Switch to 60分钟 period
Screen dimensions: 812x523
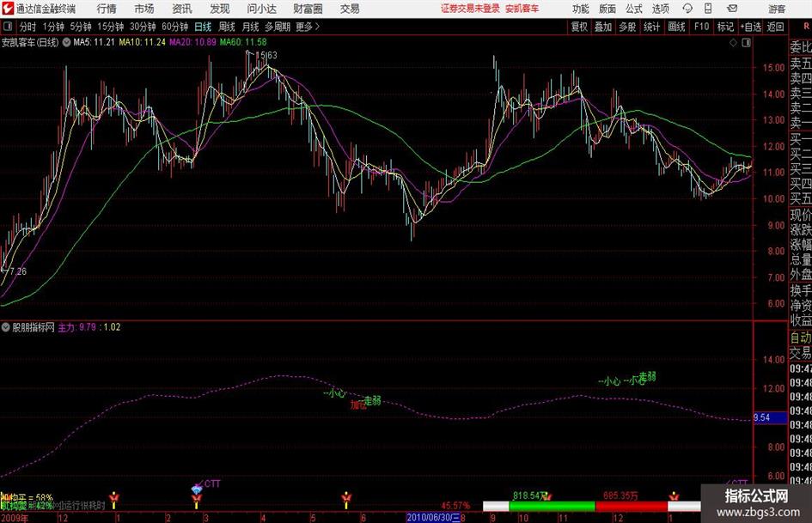[174, 27]
